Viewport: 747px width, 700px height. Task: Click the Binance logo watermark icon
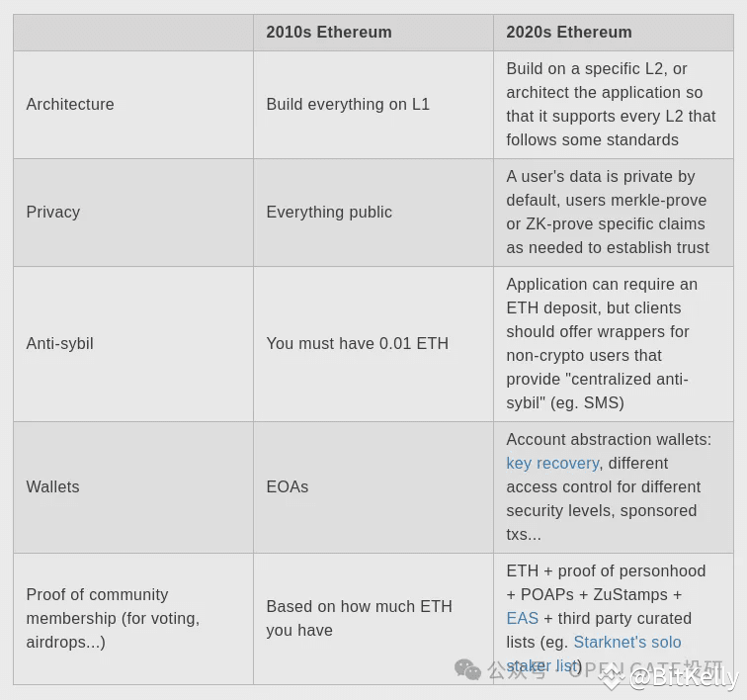(x=612, y=678)
